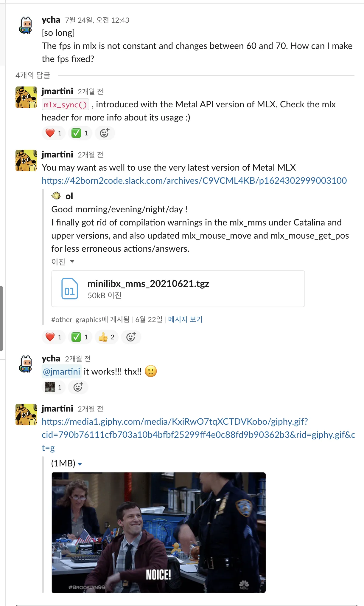
Task: Click the @jmartini mention
Action: coord(62,372)
